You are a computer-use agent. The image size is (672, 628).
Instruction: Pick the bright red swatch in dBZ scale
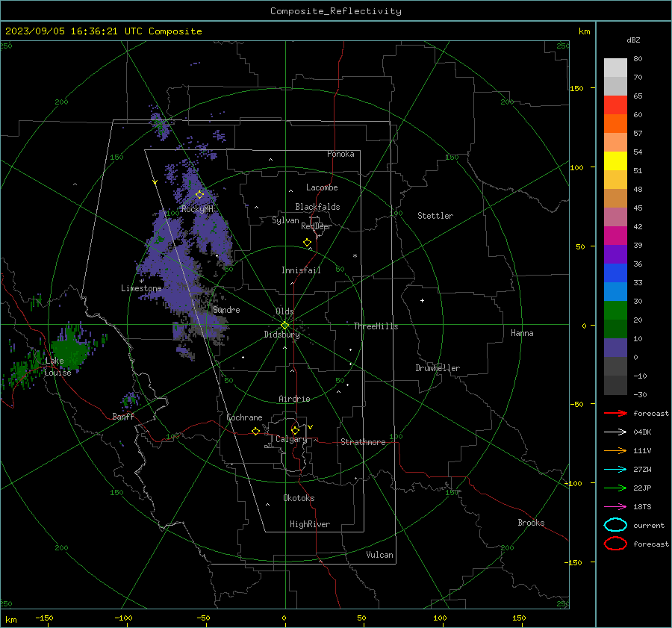coord(615,105)
